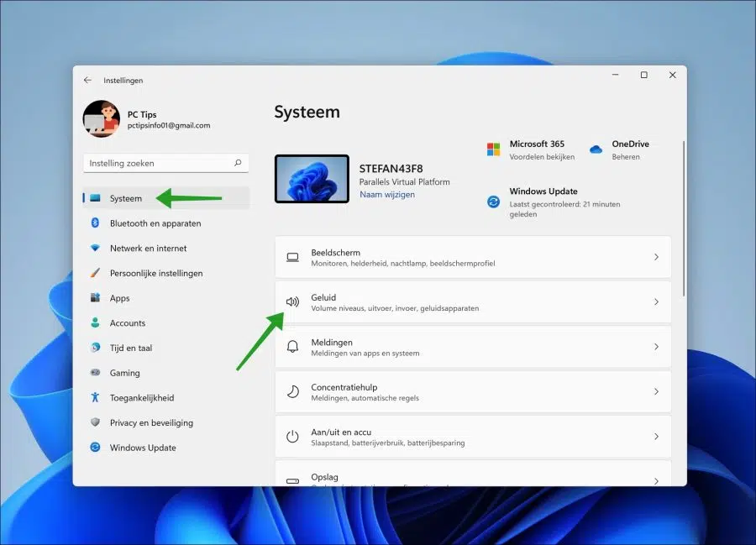This screenshot has width=756, height=545.
Task: Click the PC name STEFAN43F8
Action: (391, 169)
